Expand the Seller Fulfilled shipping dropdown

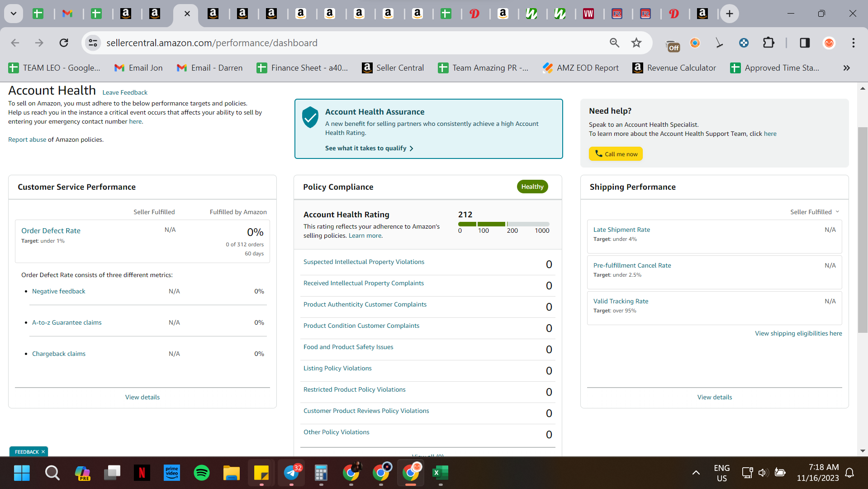coord(815,212)
